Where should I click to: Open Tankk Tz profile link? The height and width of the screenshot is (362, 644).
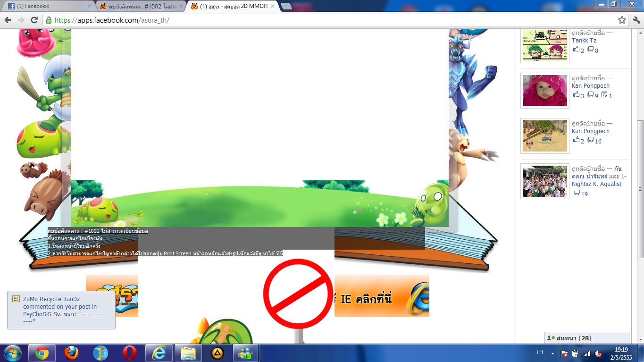click(584, 41)
